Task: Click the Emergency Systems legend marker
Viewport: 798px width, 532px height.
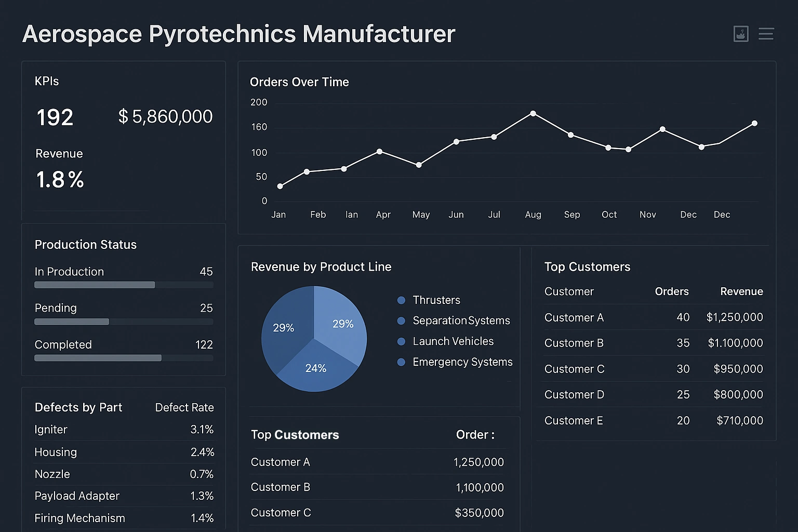Action: (x=401, y=362)
